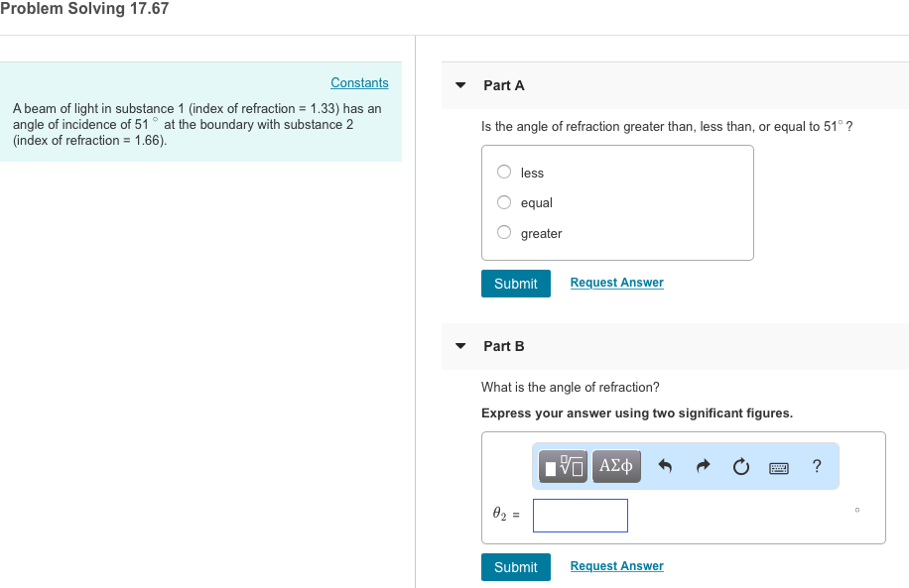The width and height of the screenshot is (909, 588).
Task: Open the Constants link
Action: click(359, 82)
